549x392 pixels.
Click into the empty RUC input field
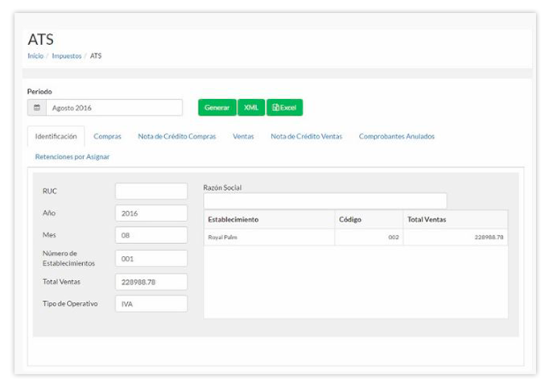click(151, 192)
